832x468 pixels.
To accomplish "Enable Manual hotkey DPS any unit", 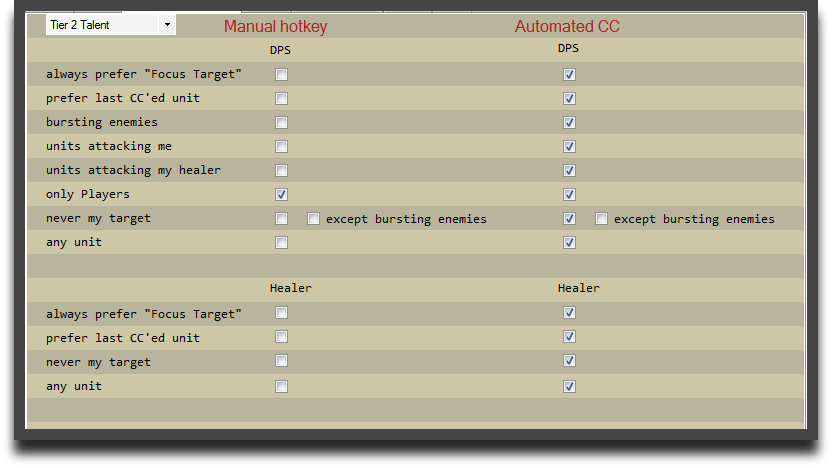I will pyautogui.click(x=282, y=242).
